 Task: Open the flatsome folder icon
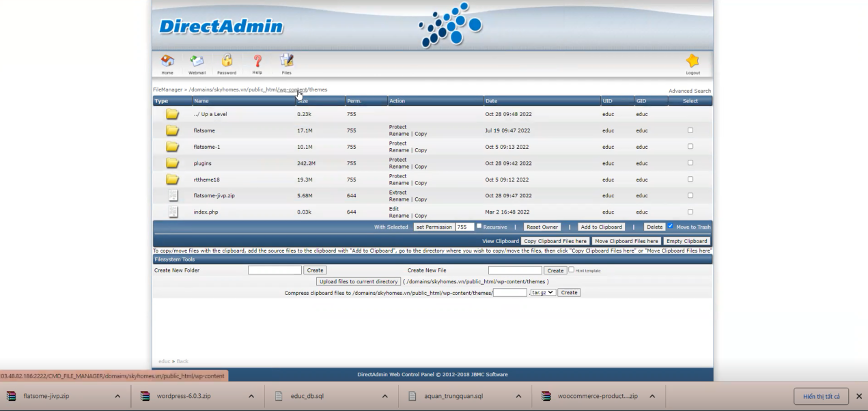coord(172,130)
